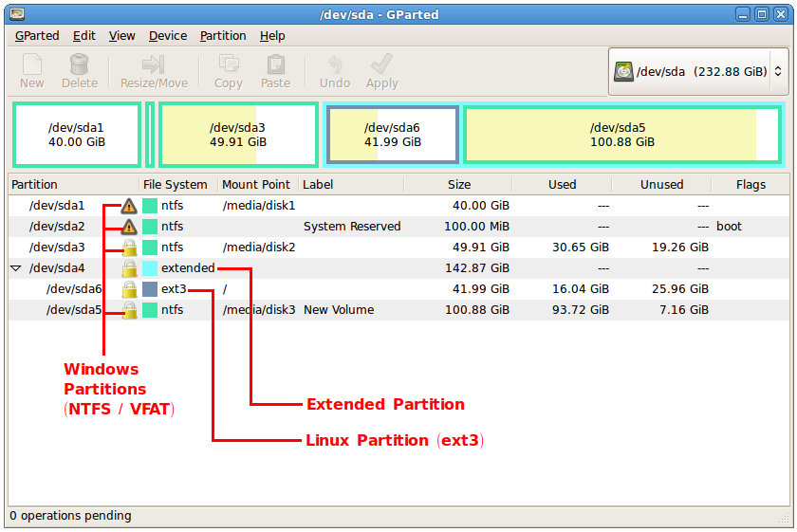Screen dimensions: 797x532
Task: Collapse the /dev/sda4 extended partition tree
Action: pos(15,269)
